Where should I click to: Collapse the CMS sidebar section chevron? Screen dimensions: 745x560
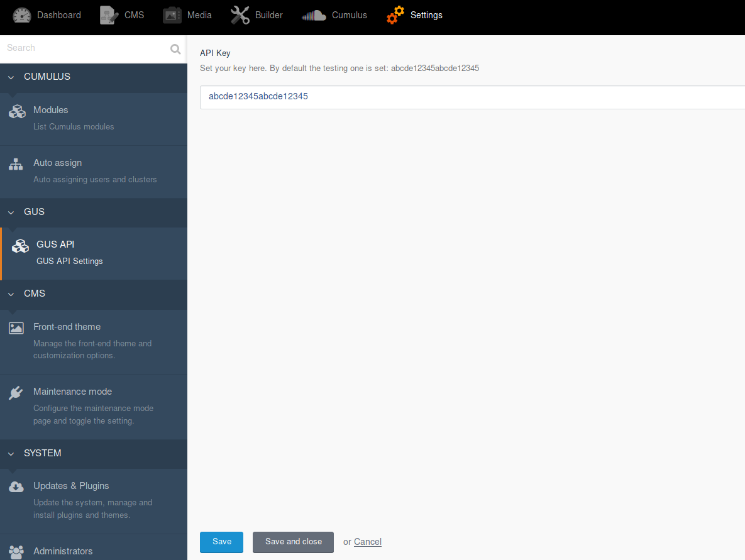pyautogui.click(x=11, y=294)
